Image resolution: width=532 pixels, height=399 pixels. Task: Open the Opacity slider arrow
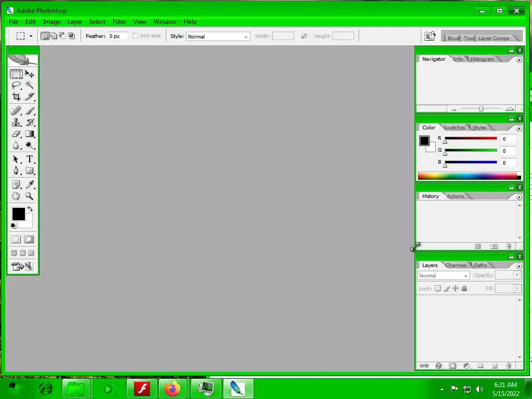[x=517, y=275]
